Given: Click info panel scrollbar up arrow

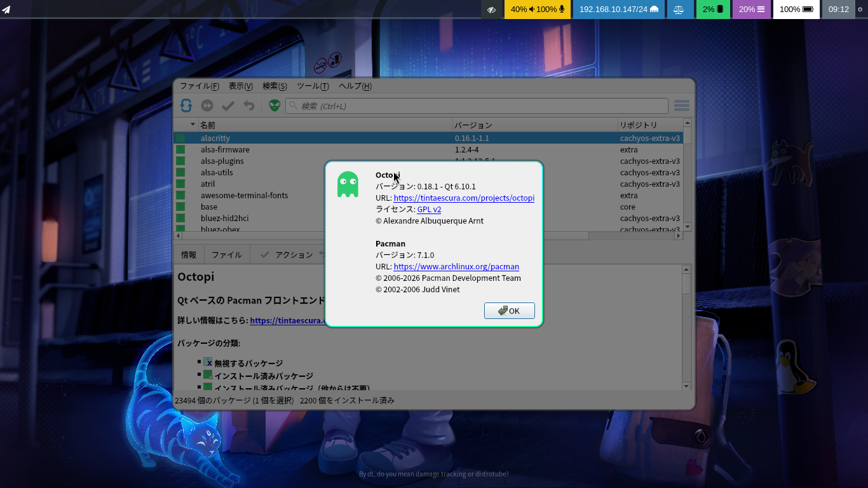Looking at the screenshot, I should [686, 269].
